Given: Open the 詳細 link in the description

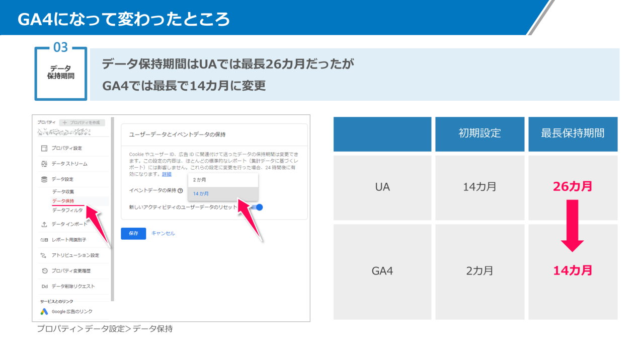Looking at the screenshot, I should 167,174.
